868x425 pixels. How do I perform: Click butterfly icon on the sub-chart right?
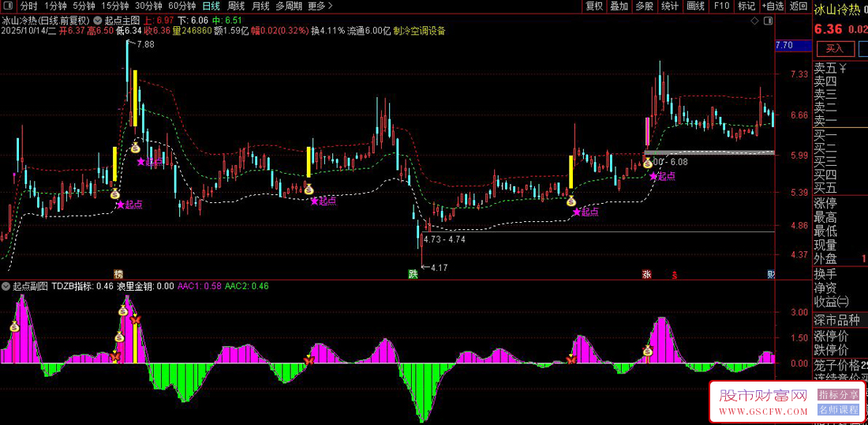pos(571,360)
